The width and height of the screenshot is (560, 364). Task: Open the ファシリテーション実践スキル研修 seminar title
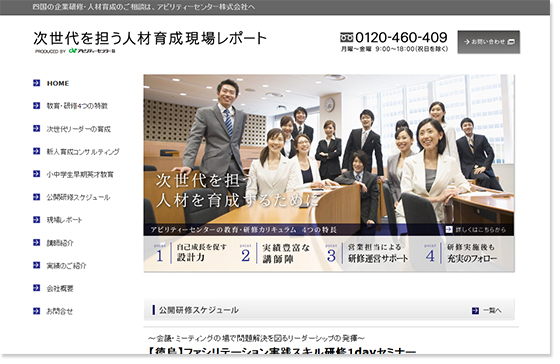click(x=282, y=351)
